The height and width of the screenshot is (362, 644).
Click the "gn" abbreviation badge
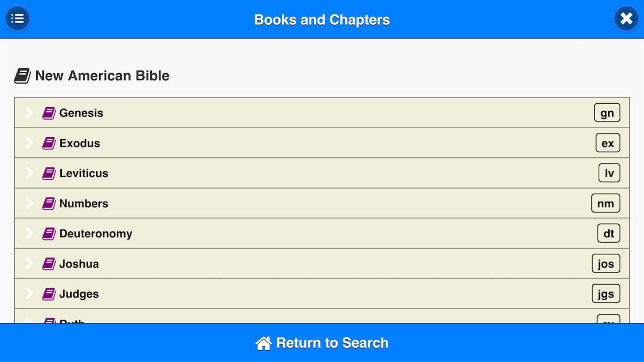pos(607,113)
